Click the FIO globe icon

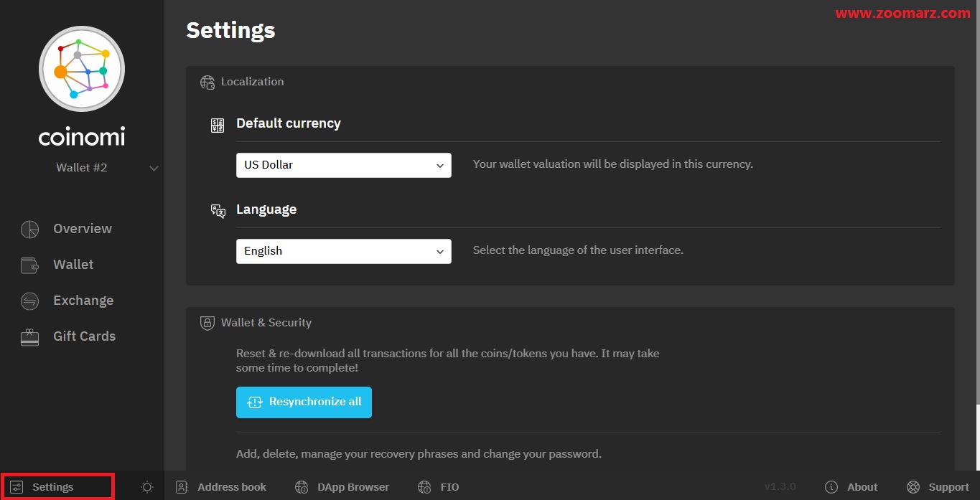(x=425, y=487)
